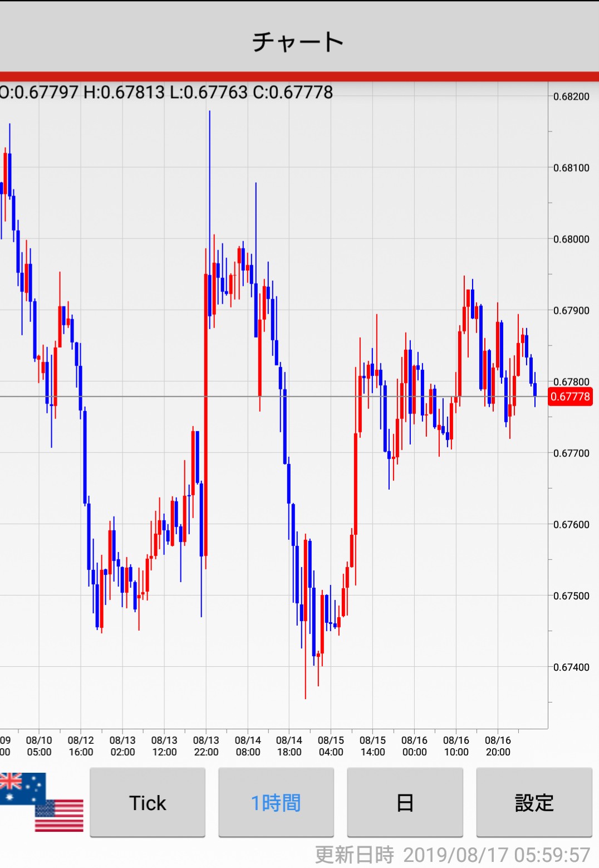Tap the チャート title header
The height and width of the screenshot is (868, 599).
tap(298, 42)
